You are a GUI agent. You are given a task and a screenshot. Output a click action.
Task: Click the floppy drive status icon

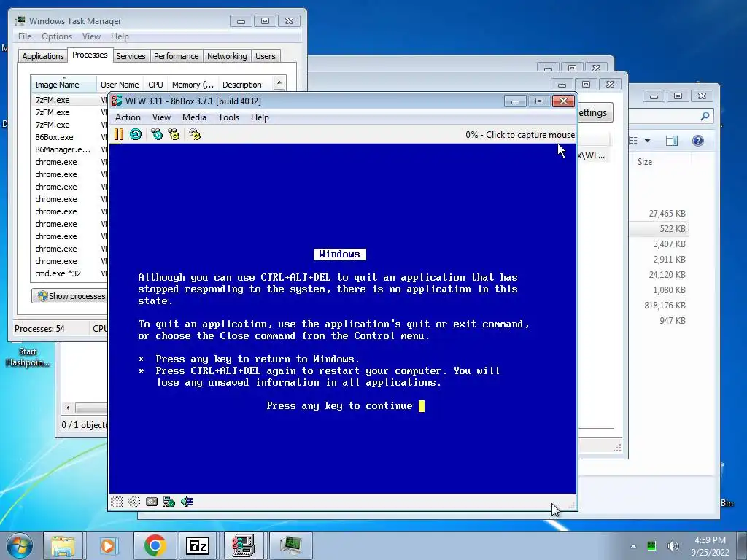(x=117, y=502)
